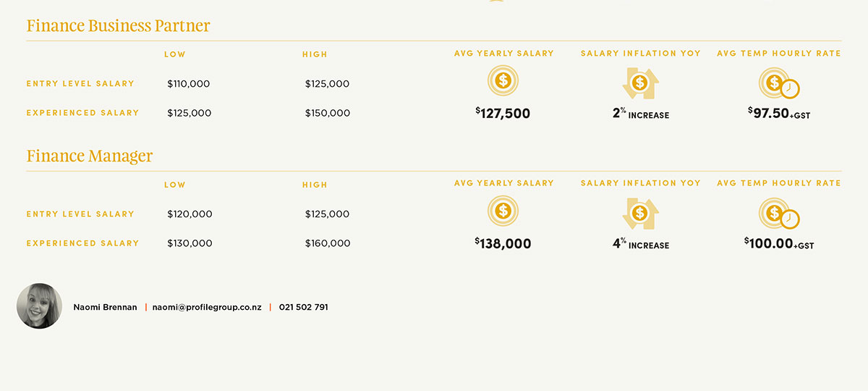Click Finance Manager average yearly salary dollar icon
The height and width of the screenshot is (391, 868).
click(x=503, y=211)
